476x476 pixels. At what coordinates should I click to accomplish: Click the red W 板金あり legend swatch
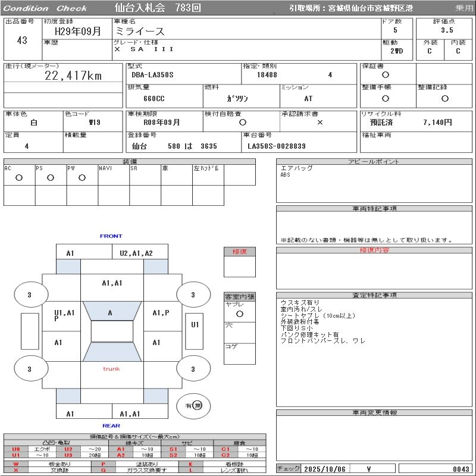pos(16,464)
